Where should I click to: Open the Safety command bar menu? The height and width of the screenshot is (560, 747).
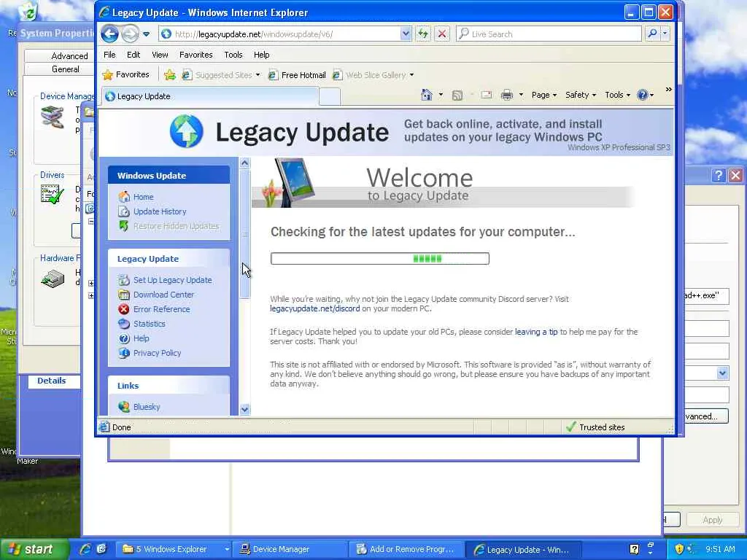pyautogui.click(x=580, y=95)
